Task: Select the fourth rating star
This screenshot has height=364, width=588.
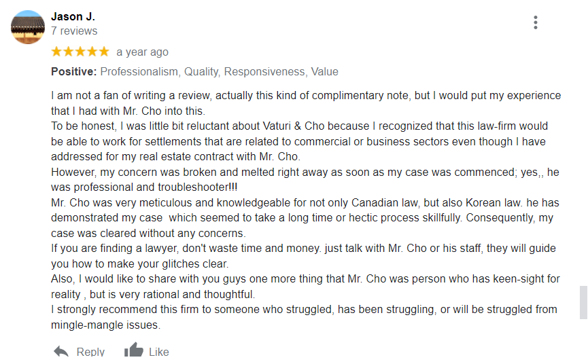Action: [92, 52]
